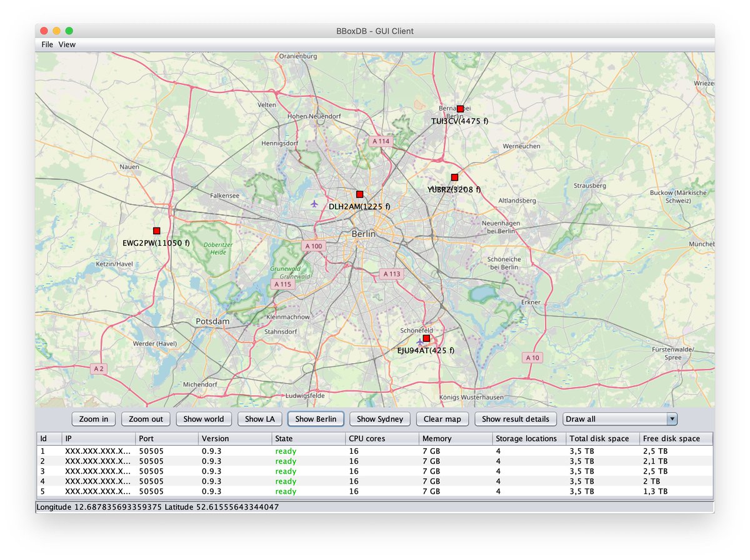Click the A 10 road sign on map
The height and width of the screenshot is (560, 750).
(x=532, y=357)
